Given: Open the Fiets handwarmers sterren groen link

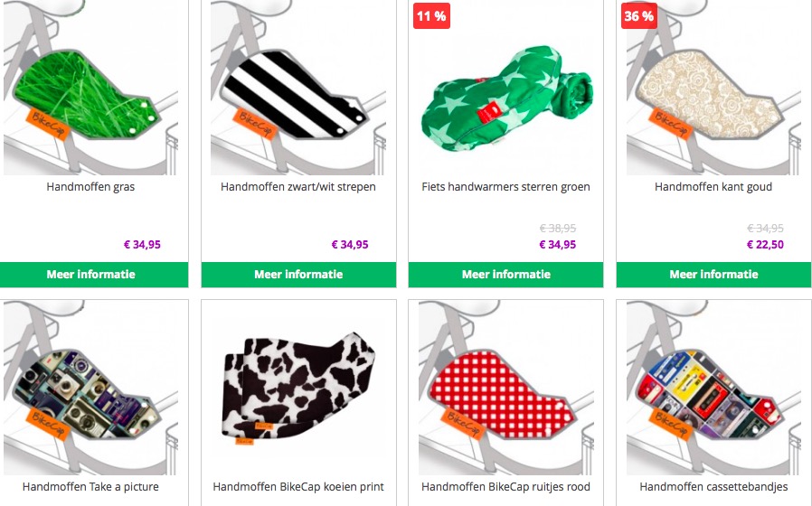Looking at the screenshot, I should 506,187.
